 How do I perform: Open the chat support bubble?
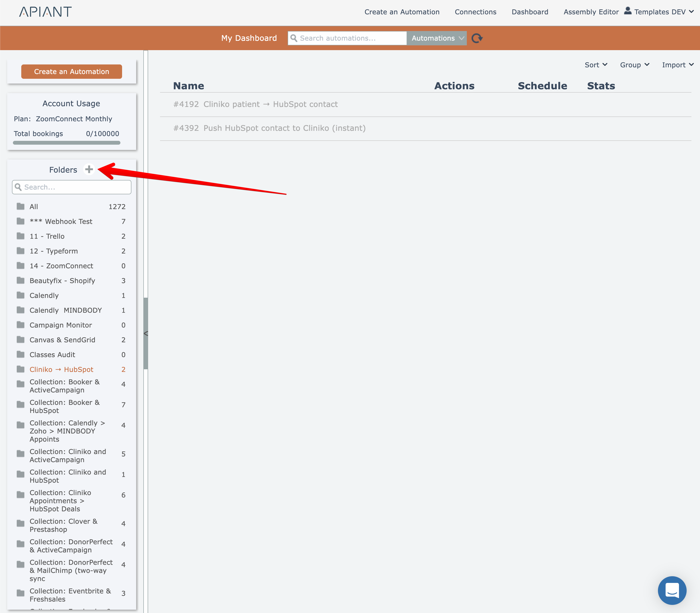672,590
